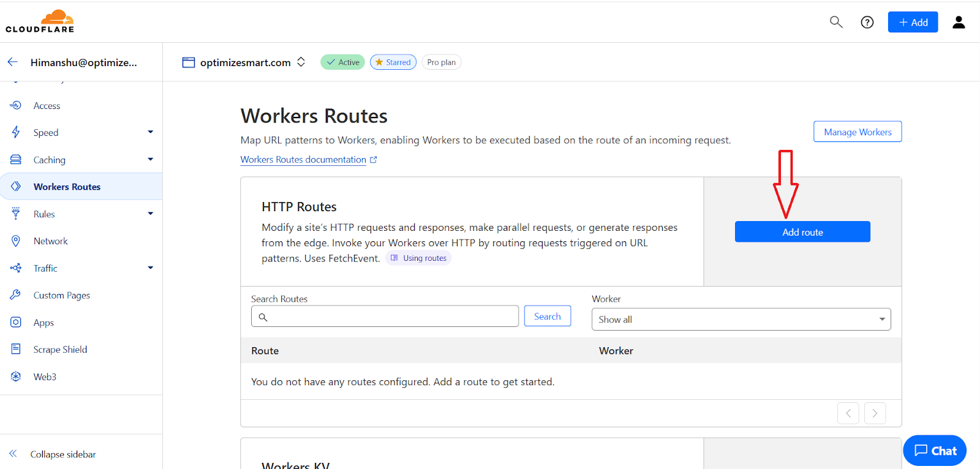Click the Access sidebar icon
This screenshot has width=980, height=469.
(x=16, y=105)
